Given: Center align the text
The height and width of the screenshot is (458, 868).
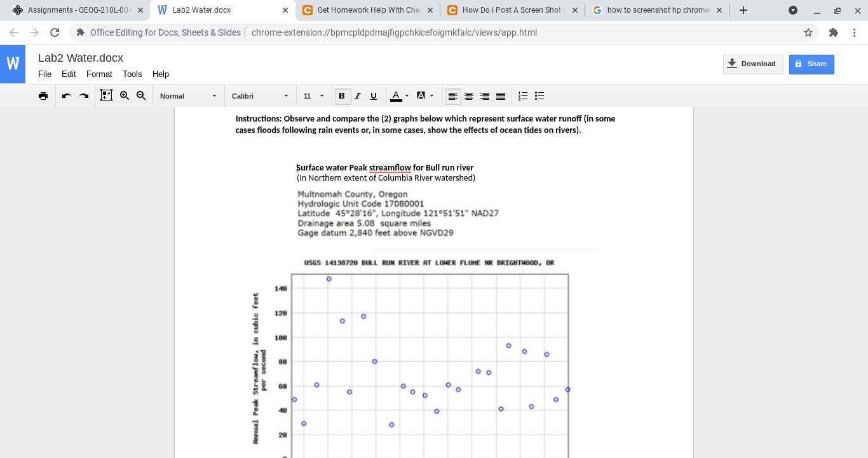Looking at the screenshot, I should pos(469,96).
